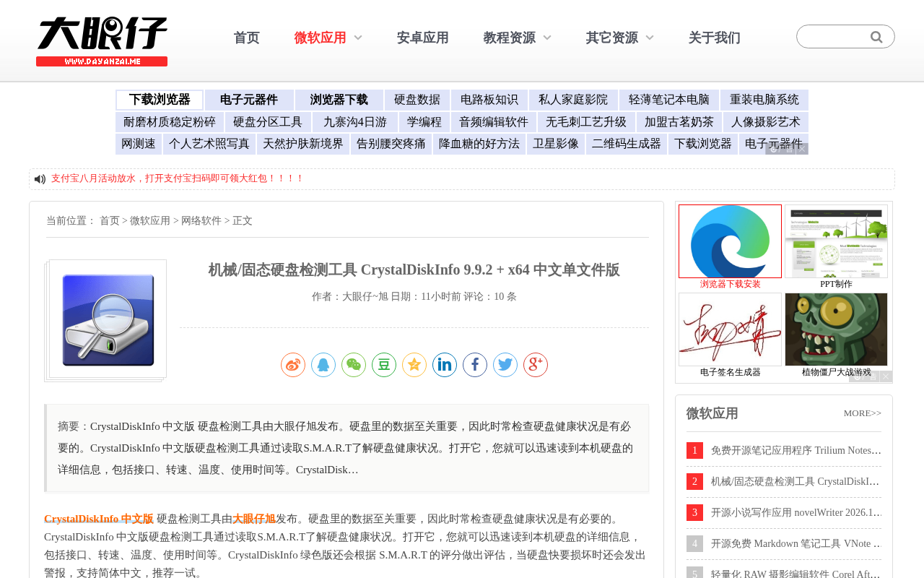Click the 浏览器下载安装 ad caption

click(730, 284)
